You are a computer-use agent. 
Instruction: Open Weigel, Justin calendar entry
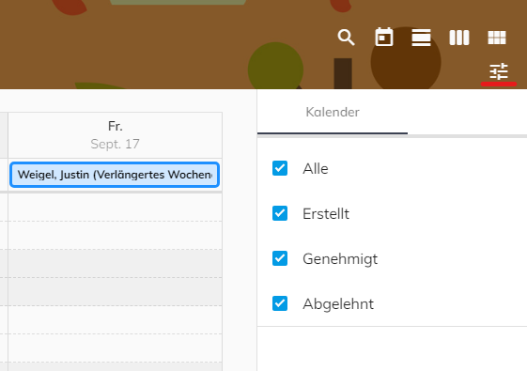click(115, 175)
